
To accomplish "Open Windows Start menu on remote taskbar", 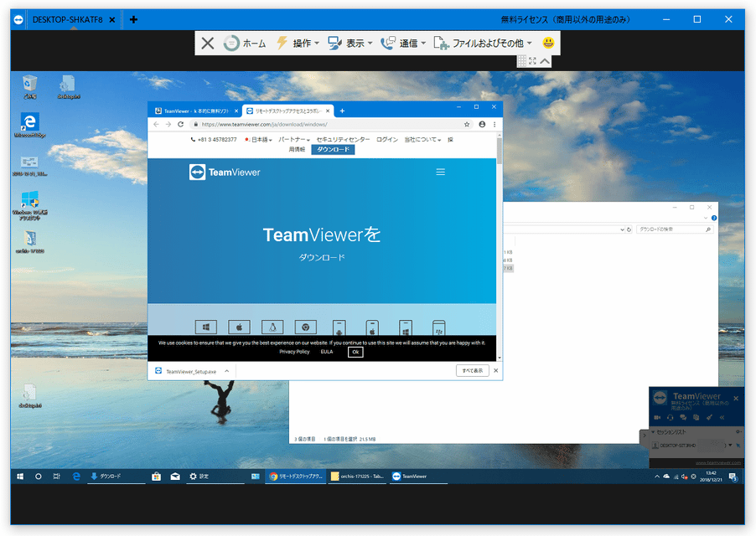I will click(20, 477).
